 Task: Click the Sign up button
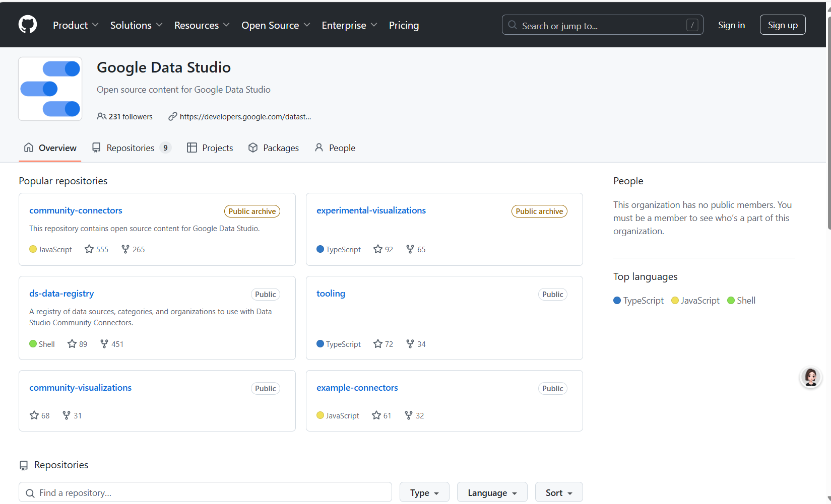[x=783, y=25]
